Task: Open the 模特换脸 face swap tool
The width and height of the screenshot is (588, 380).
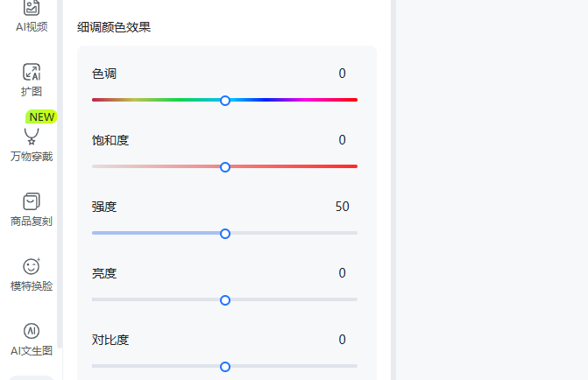Action: pos(32,275)
